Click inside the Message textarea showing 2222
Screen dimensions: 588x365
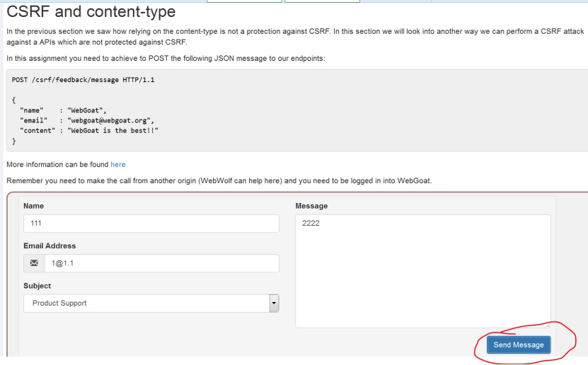pyautogui.click(x=423, y=271)
